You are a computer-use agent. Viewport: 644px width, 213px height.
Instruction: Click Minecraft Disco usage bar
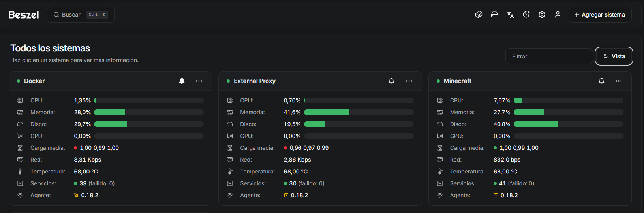click(568, 124)
